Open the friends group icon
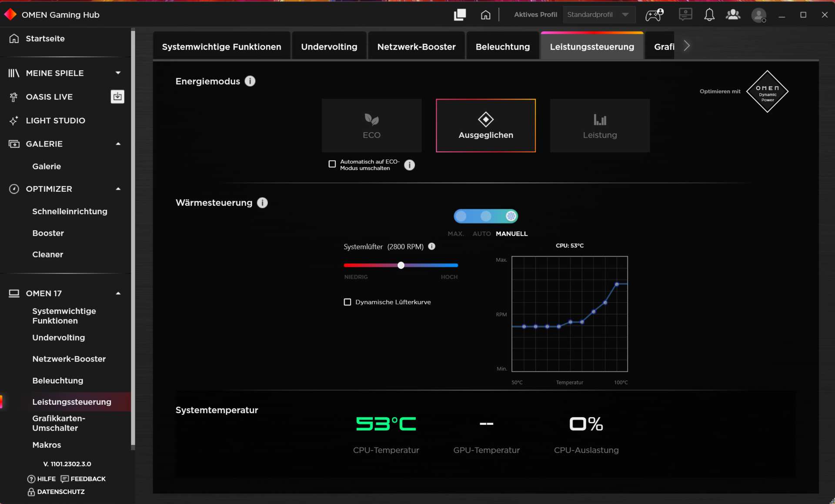Image resolution: width=835 pixels, height=504 pixels. tap(733, 15)
